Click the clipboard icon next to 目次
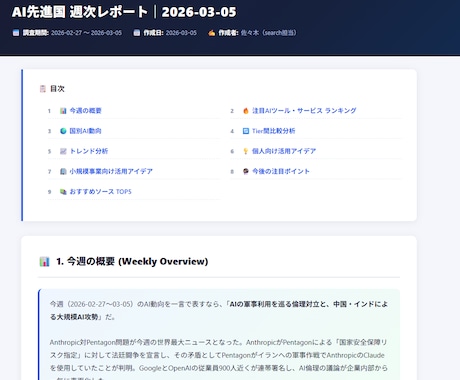460x380 pixels. pos(43,89)
